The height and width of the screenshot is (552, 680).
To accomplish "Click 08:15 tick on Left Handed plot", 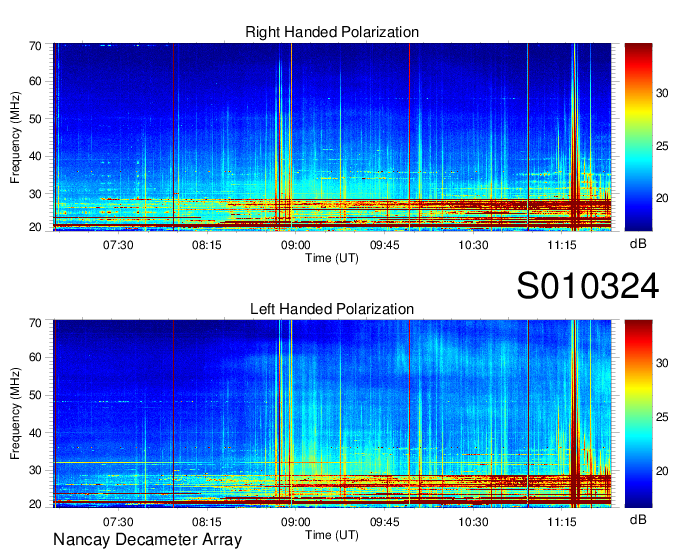I will [207, 522].
